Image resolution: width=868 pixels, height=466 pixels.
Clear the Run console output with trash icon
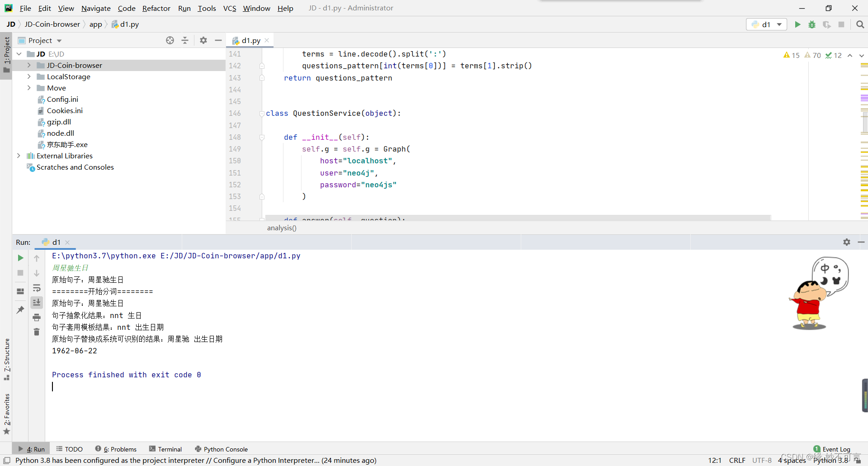coord(37,332)
